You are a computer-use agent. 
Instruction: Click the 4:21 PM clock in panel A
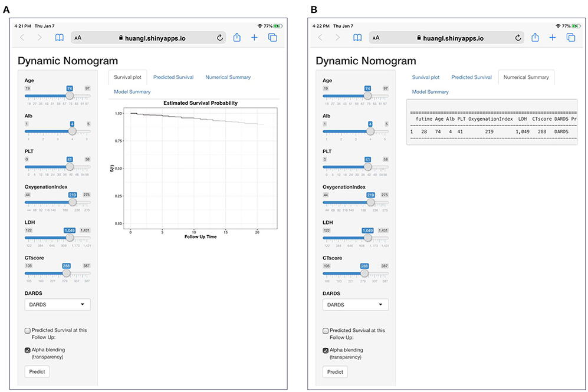pyautogui.click(x=22, y=26)
